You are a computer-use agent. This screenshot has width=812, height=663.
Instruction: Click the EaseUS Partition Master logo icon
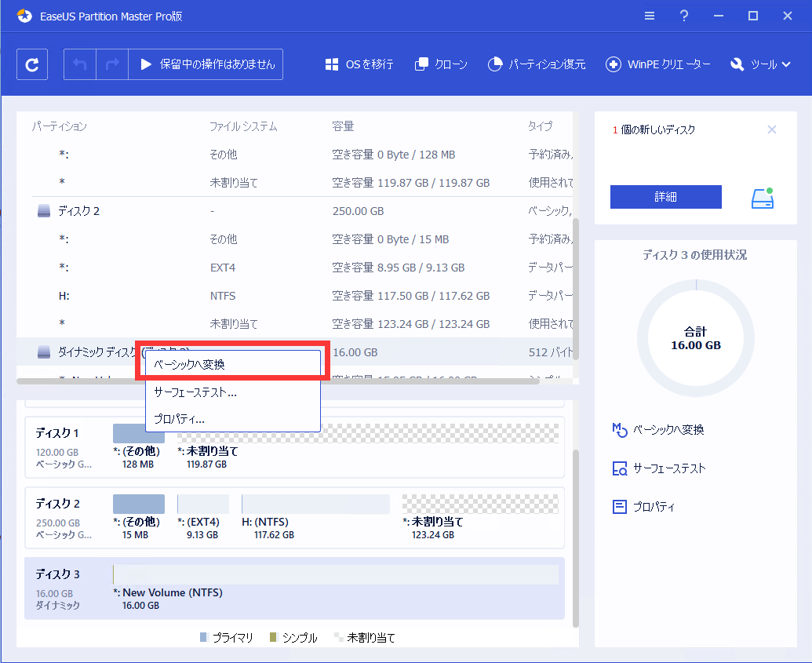[24, 16]
